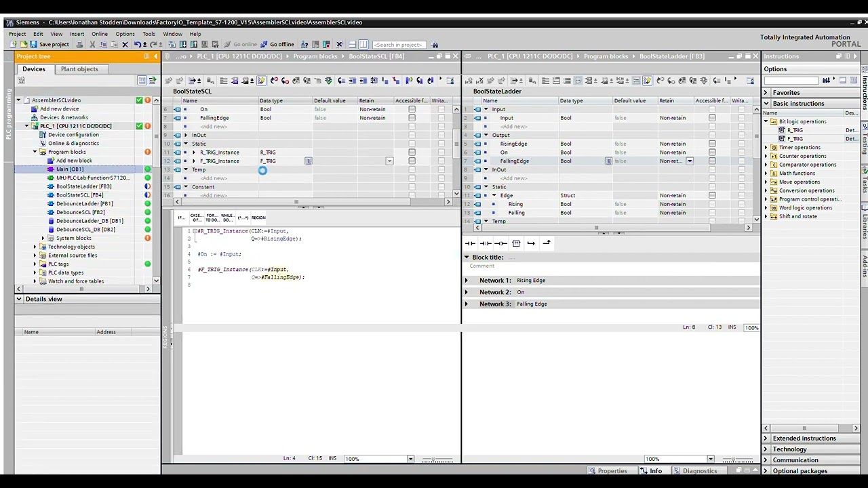Click the ladder editor zoom slider

(x=738, y=460)
